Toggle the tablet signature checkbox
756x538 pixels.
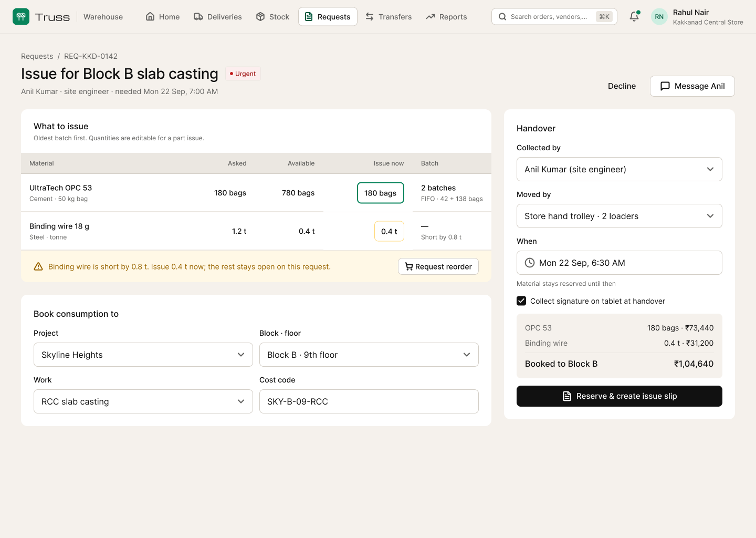pos(521,301)
